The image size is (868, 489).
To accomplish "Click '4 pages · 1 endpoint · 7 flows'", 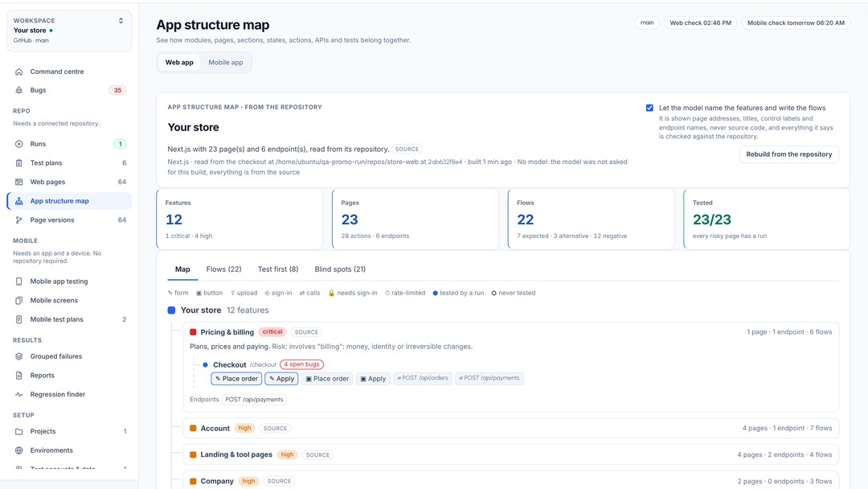I will (787, 428).
